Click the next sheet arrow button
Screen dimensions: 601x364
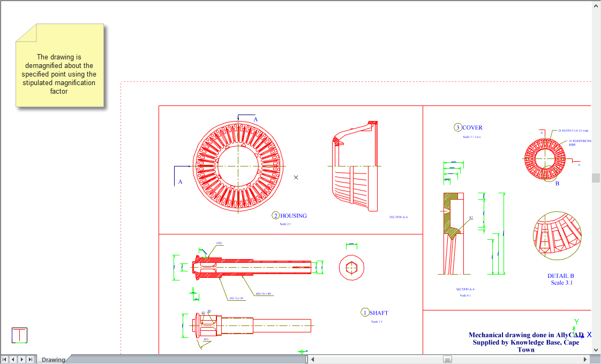click(22, 359)
